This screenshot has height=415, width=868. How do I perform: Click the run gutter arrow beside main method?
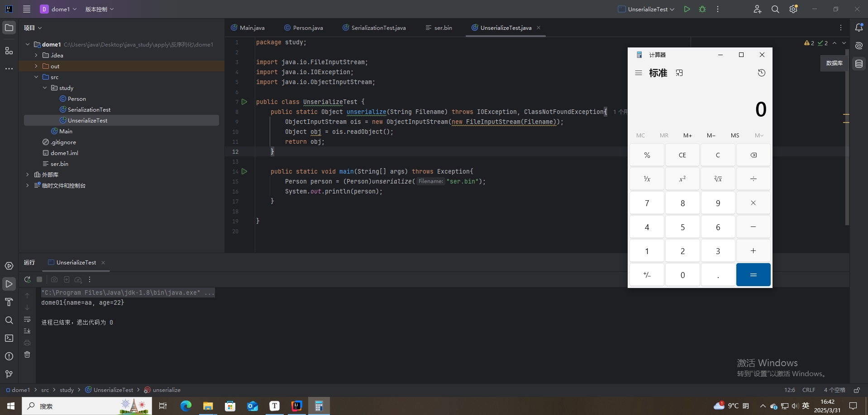[x=244, y=171]
